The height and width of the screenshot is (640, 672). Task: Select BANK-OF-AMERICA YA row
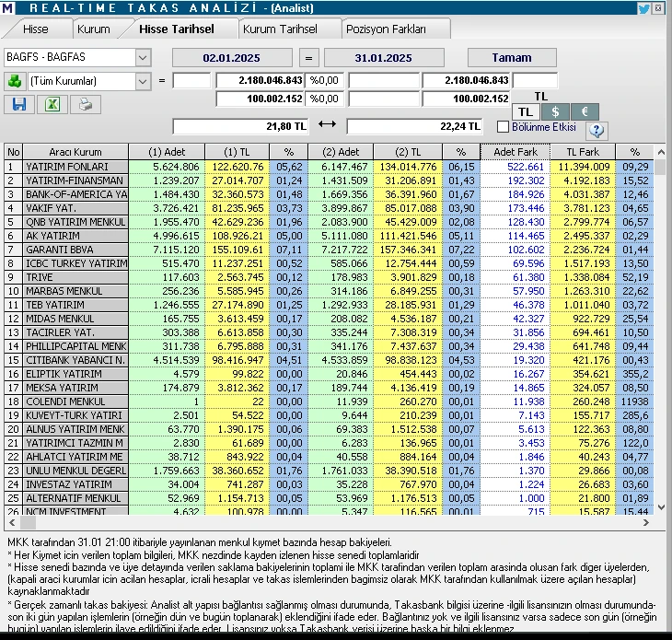[329, 194]
